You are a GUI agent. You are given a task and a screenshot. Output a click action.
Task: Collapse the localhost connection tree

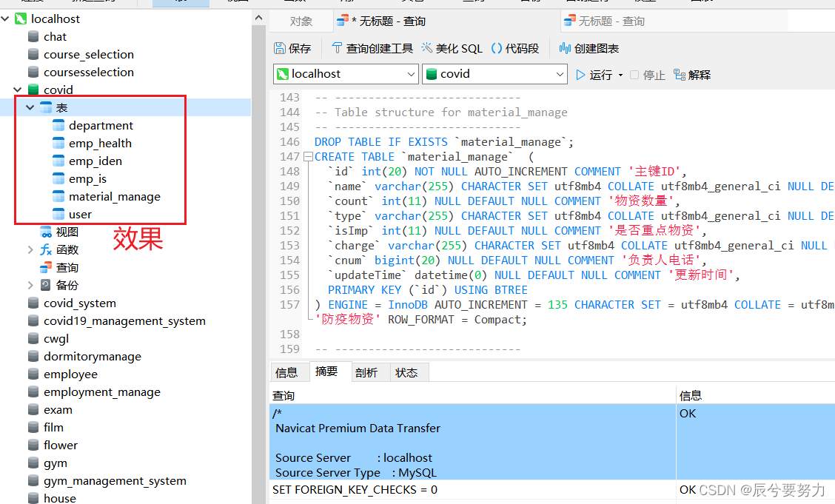pyautogui.click(x=5, y=19)
